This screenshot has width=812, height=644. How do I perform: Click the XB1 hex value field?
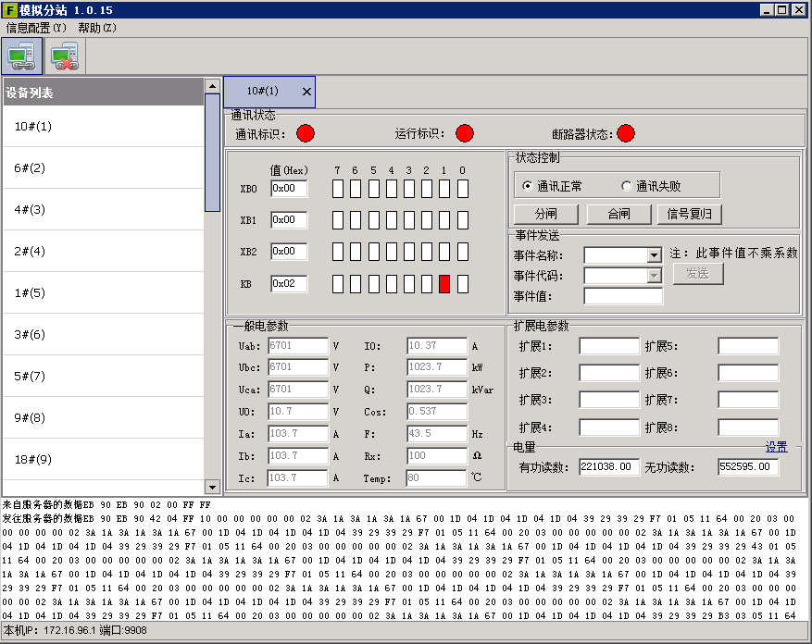coord(289,220)
